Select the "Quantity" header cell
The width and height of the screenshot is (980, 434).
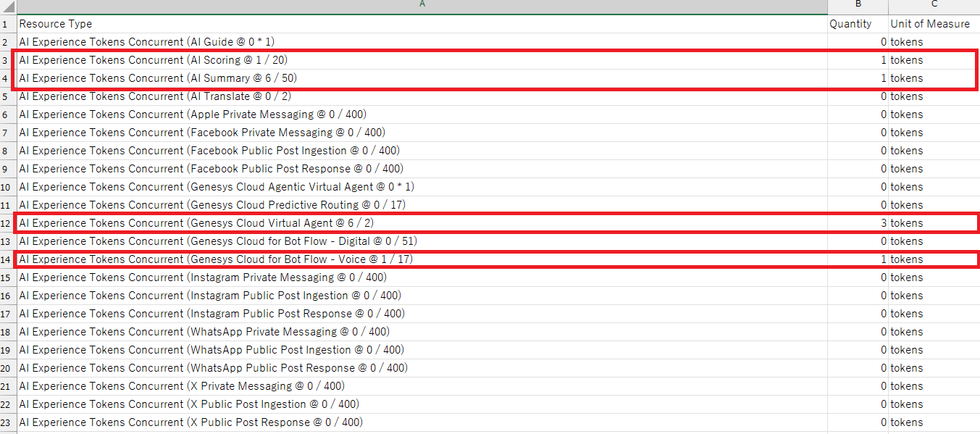(x=850, y=24)
